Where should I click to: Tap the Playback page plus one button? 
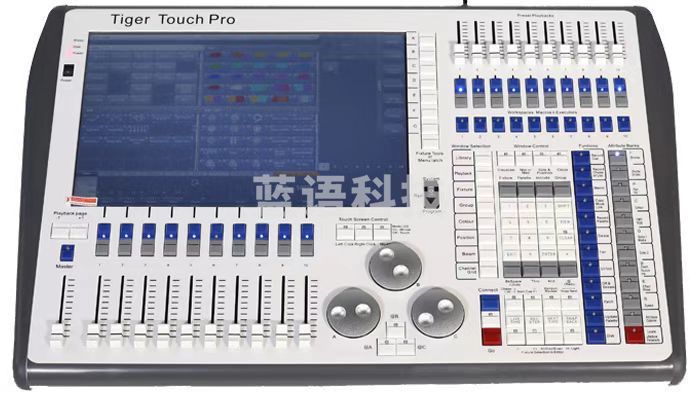click(79, 231)
